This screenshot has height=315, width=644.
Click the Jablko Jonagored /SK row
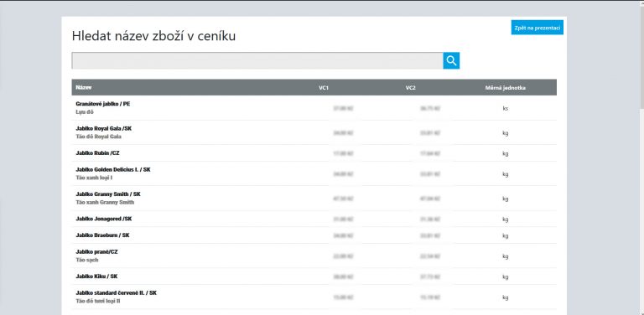314,219
